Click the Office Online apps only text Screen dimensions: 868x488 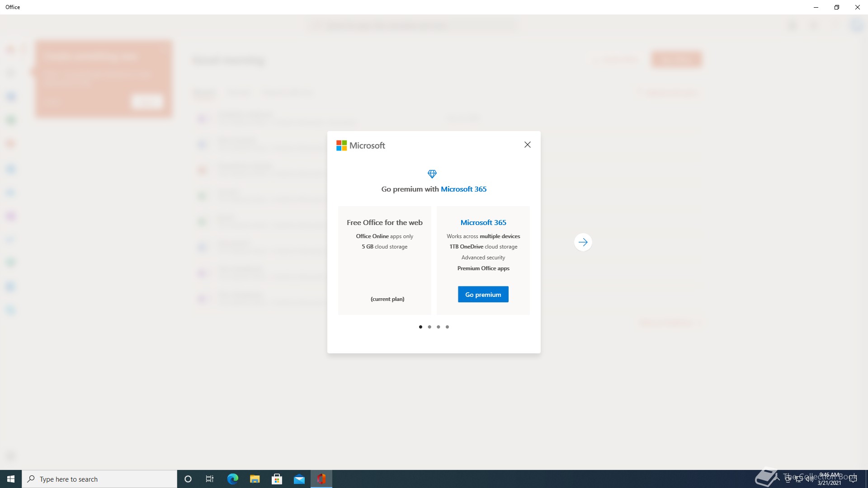pyautogui.click(x=385, y=236)
